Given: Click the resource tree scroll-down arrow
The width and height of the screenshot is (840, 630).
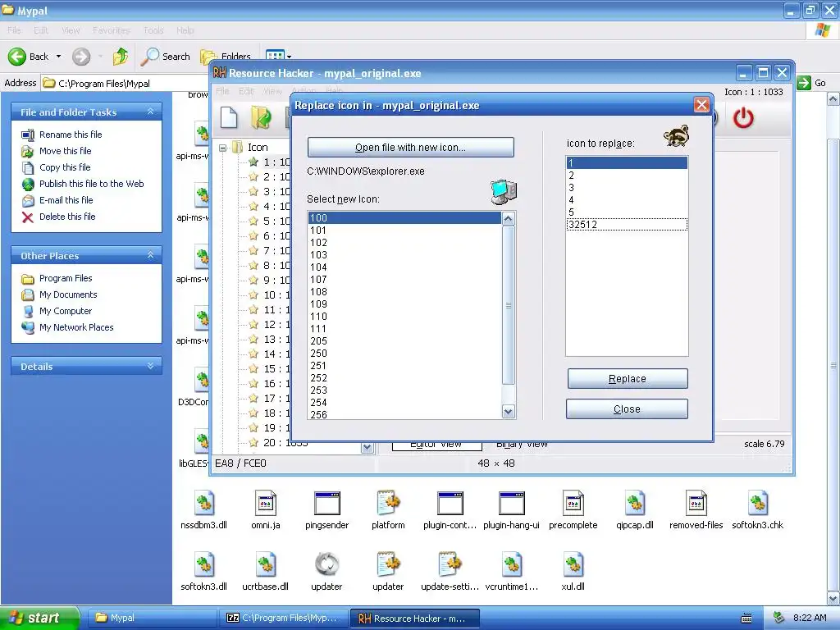Looking at the screenshot, I should click(367, 447).
